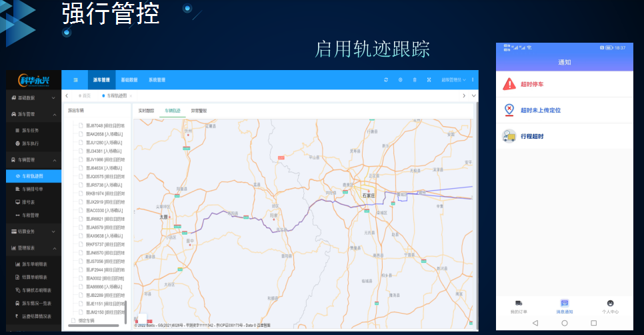Screen dimensions: 644x335
Task: Click the circular settings icon in header
Action: tap(401, 79)
